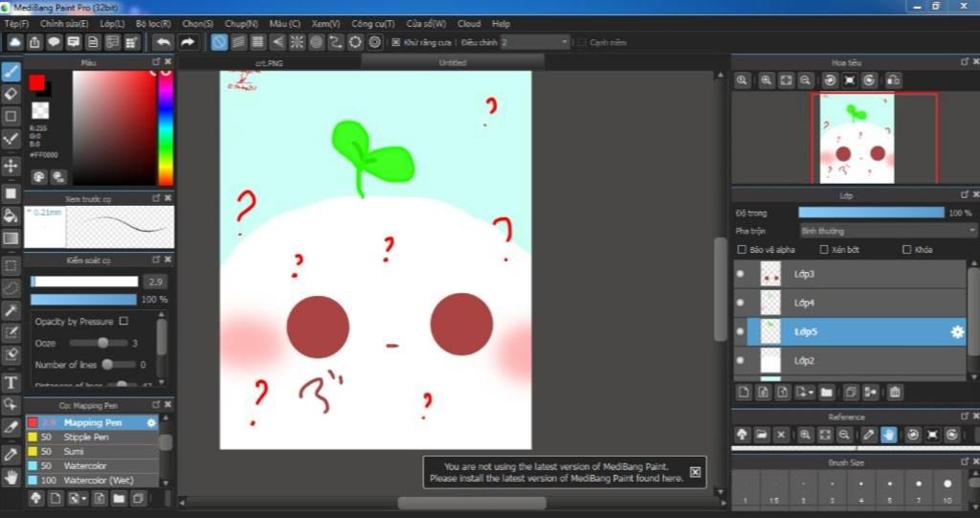Switch to the Untitled tab
Image resolution: width=980 pixels, height=518 pixels.
[453, 62]
